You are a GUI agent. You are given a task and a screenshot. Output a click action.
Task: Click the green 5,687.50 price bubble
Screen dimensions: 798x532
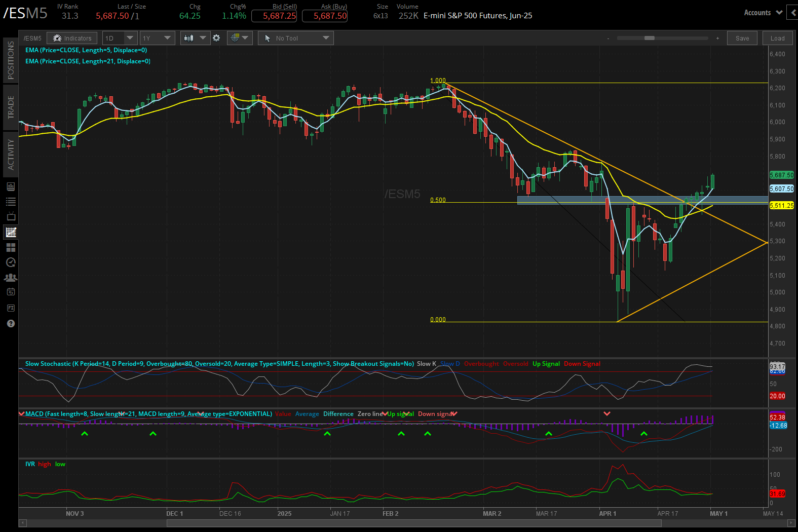[782, 175]
